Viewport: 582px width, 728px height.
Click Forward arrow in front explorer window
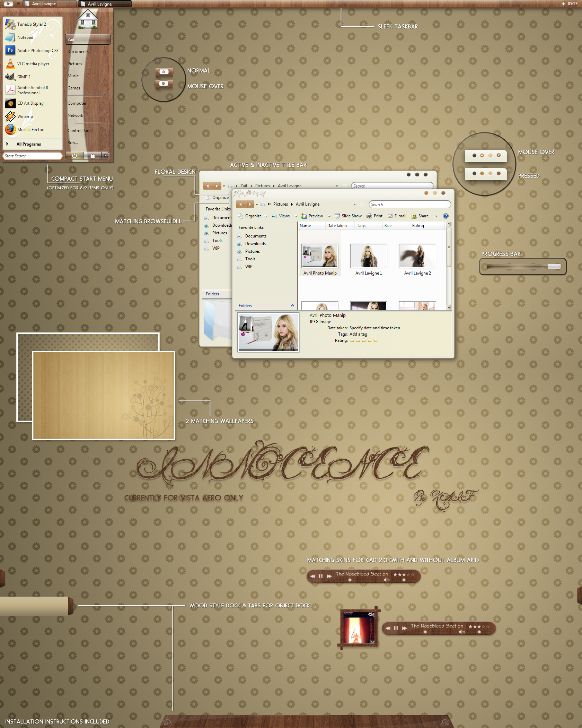(x=250, y=205)
